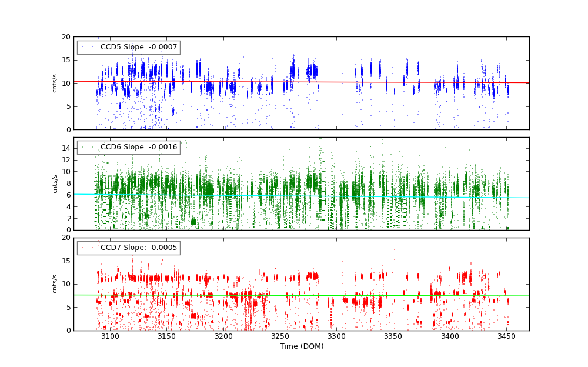Click the cnts/s y-axis label of CCD5 plot
588x367 pixels.
click(55, 83)
